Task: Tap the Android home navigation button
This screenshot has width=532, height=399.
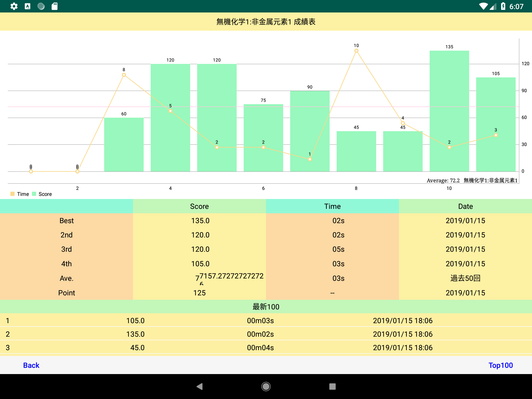Action: [x=266, y=387]
